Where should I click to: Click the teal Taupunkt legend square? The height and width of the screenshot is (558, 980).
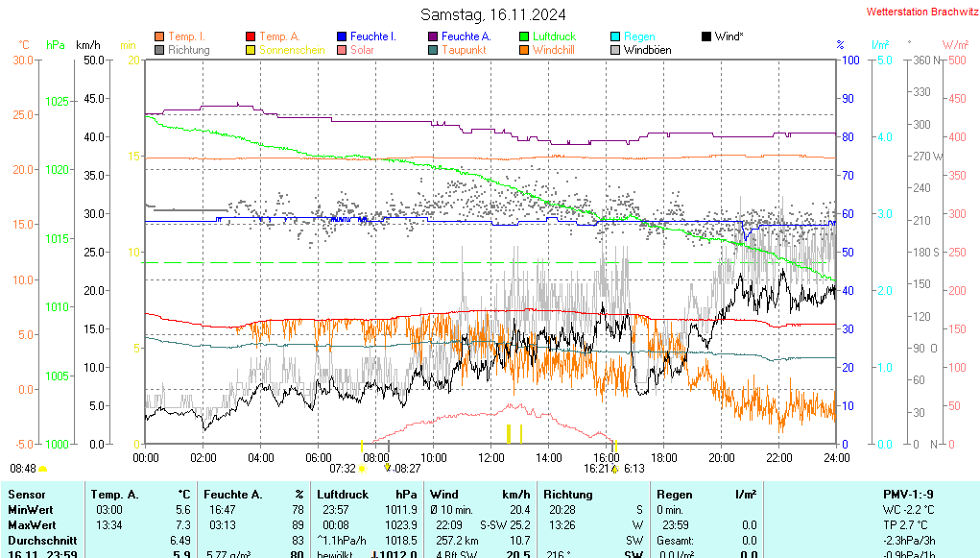coord(433,50)
